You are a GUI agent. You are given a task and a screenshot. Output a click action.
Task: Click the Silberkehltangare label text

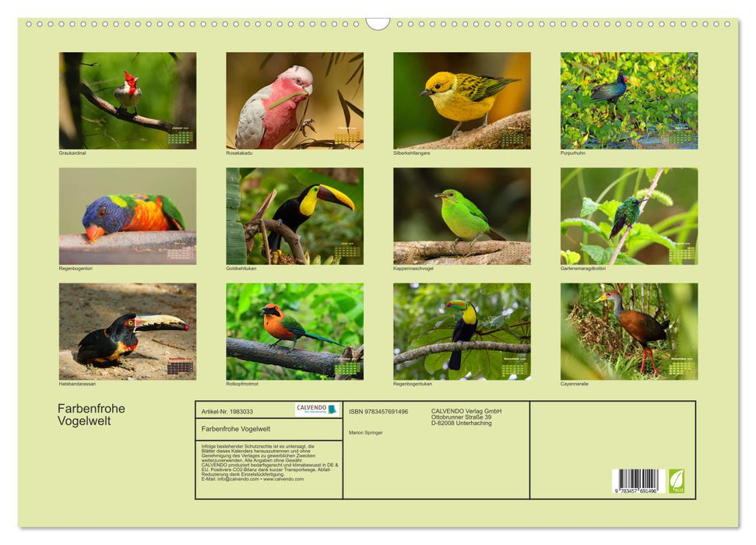(x=412, y=153)
